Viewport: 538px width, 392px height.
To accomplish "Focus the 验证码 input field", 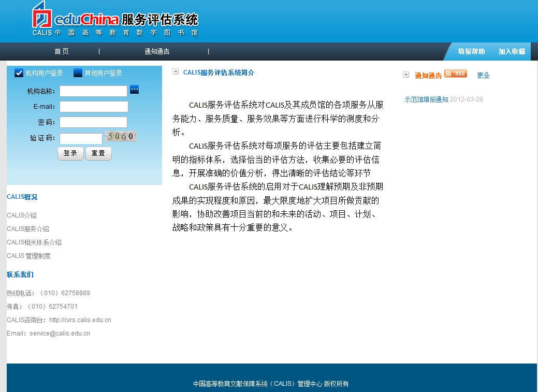I will pos(81,138).
